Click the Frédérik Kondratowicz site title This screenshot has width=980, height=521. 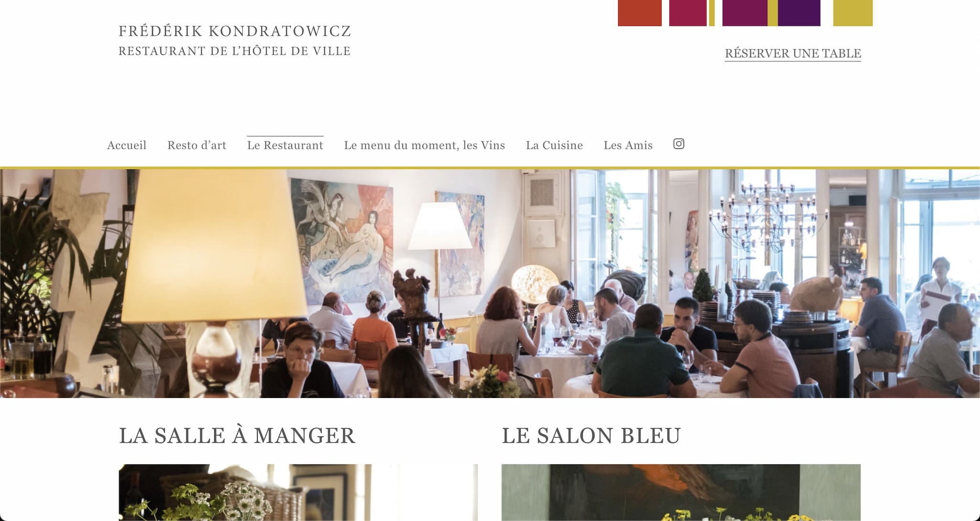click(x=235, y=31)
